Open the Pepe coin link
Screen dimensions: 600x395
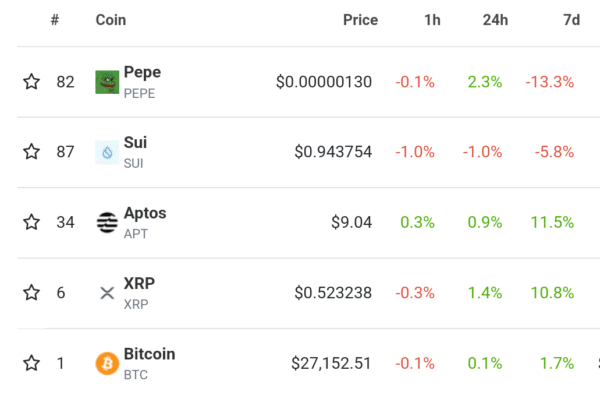pyautogui.click(x=142, y=72)
